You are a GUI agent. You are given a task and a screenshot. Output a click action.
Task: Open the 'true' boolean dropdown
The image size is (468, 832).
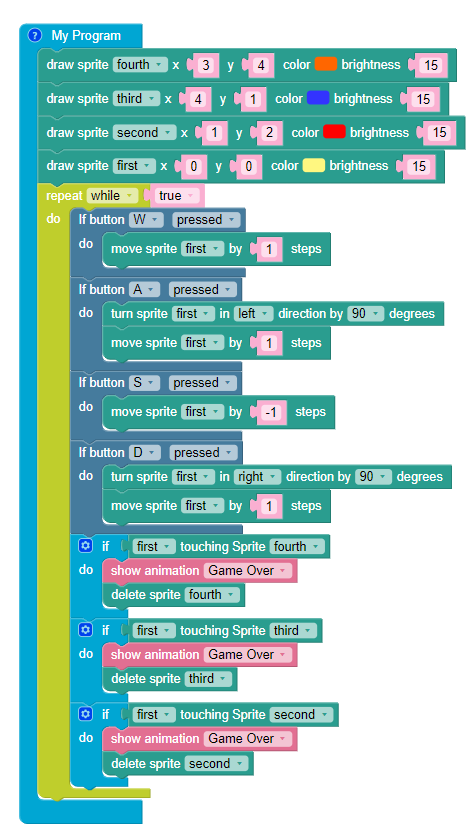[x=177, y=196]
